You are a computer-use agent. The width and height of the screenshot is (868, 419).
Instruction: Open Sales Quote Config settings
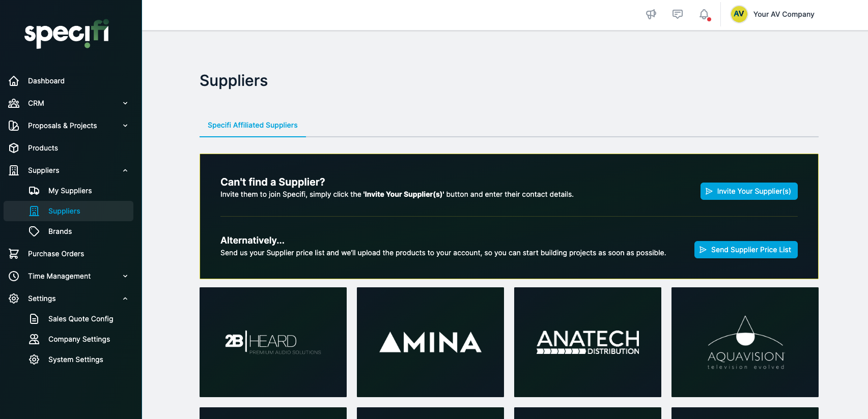(x=81, y=319)
